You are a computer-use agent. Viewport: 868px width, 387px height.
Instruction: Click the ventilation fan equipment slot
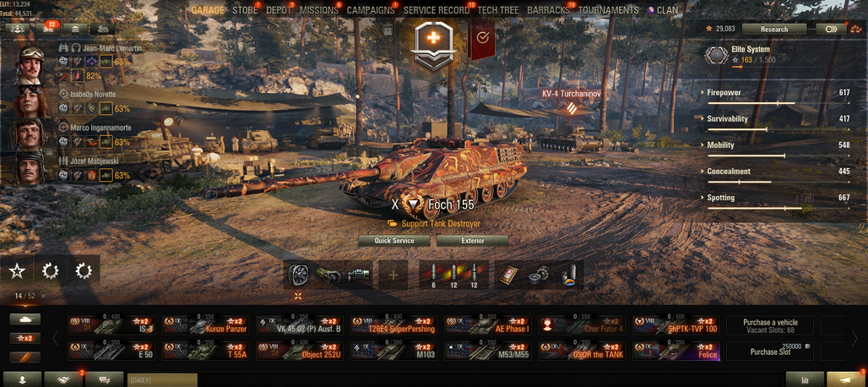click(299, 275)
